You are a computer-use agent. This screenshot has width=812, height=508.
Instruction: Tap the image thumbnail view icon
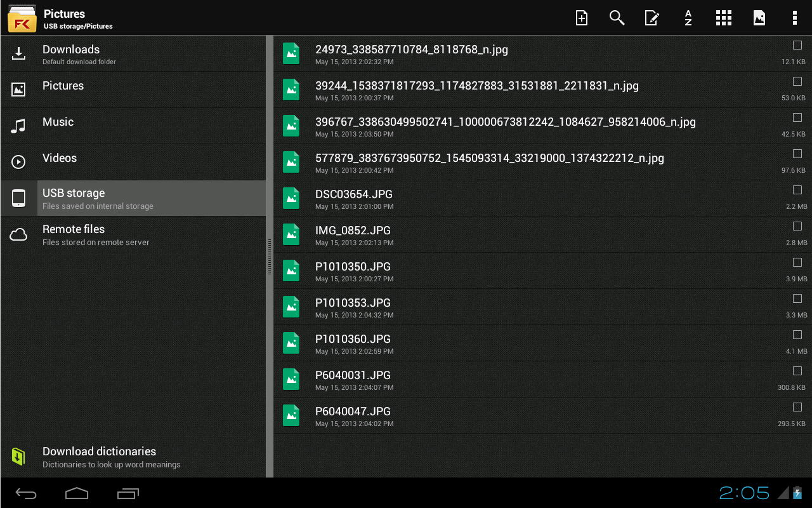(x=759, y=18)
